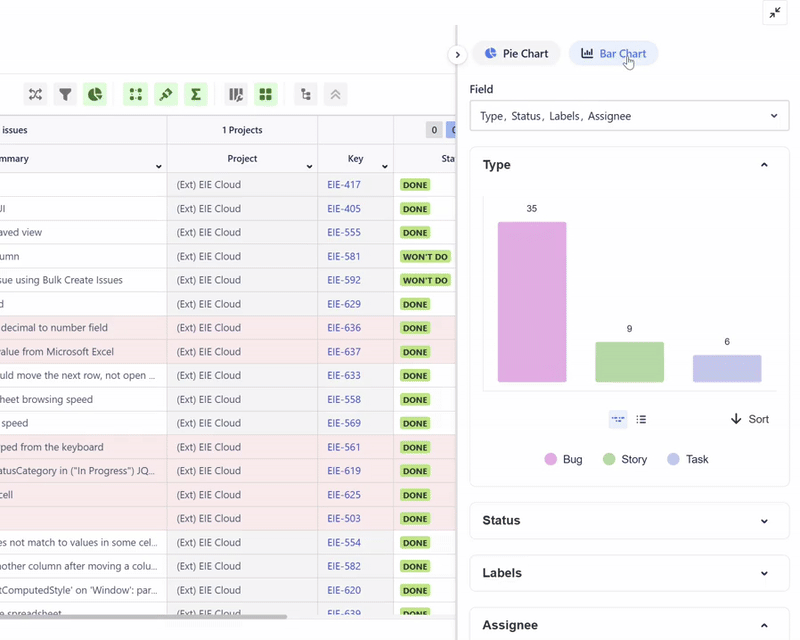Viewport: 800px width, 640px height.
Task: Click the pink Bug bar in chart
Action: click(x=532, y=301)
